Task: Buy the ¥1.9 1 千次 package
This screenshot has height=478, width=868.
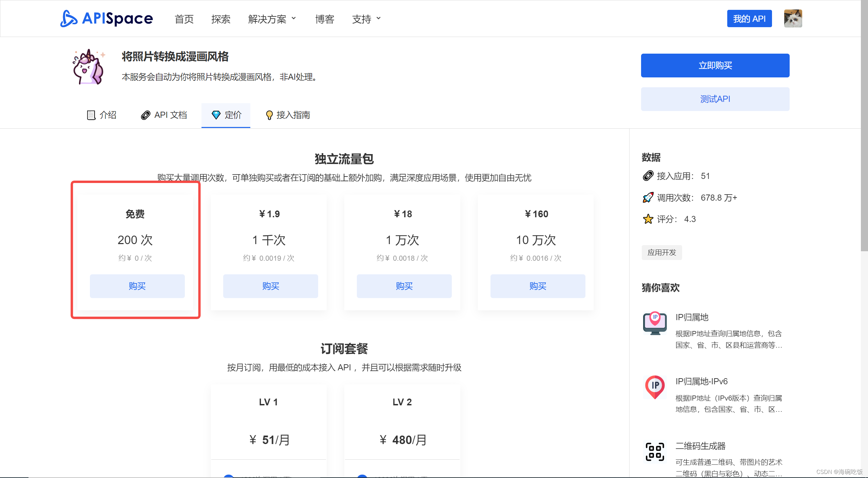Action: tap(270, 286)
